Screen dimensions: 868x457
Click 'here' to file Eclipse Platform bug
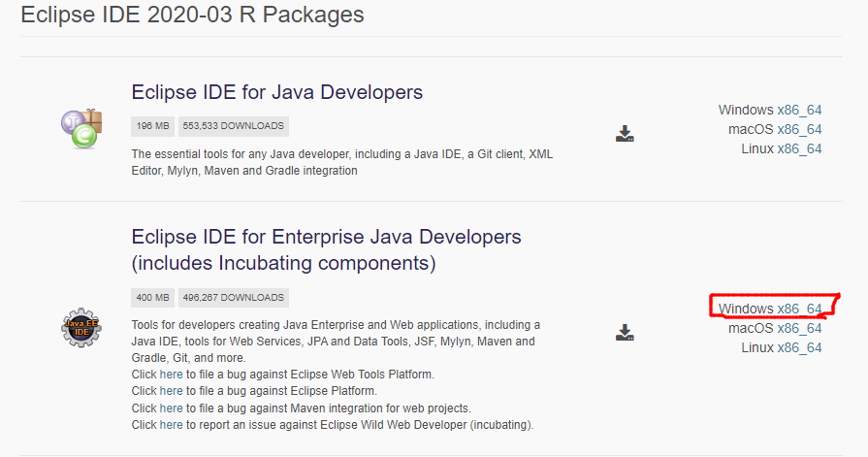coord(171,391)
